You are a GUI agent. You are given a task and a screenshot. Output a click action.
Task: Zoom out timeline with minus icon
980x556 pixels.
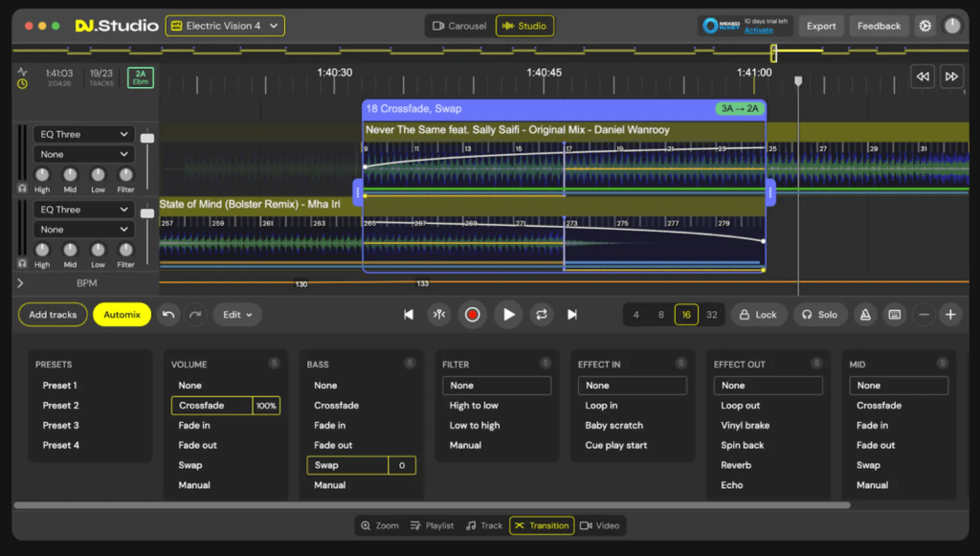tap(924, 314)
